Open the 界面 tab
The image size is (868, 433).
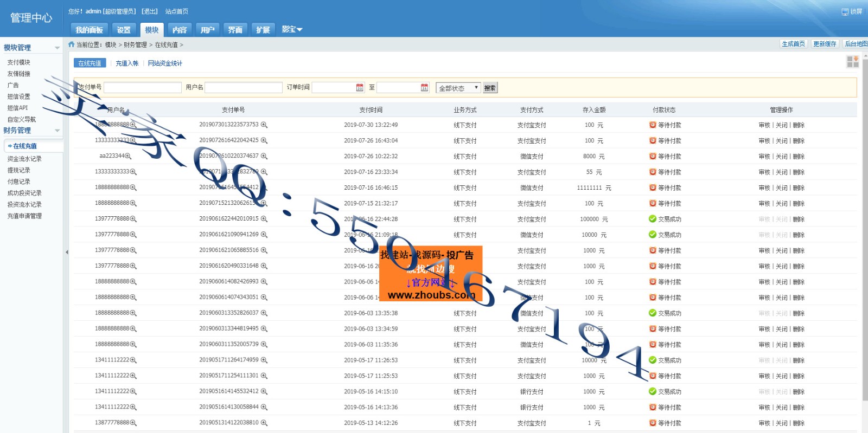[x=235, y=30]
